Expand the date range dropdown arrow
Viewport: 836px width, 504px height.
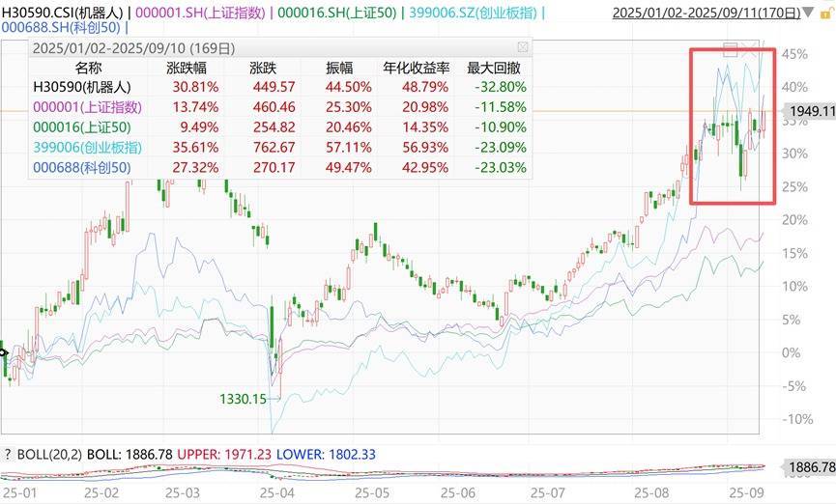(x=809, y=13)
